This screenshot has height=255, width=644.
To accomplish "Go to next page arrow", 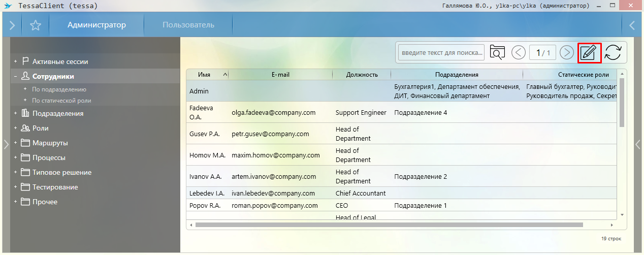I will (566, 53).
